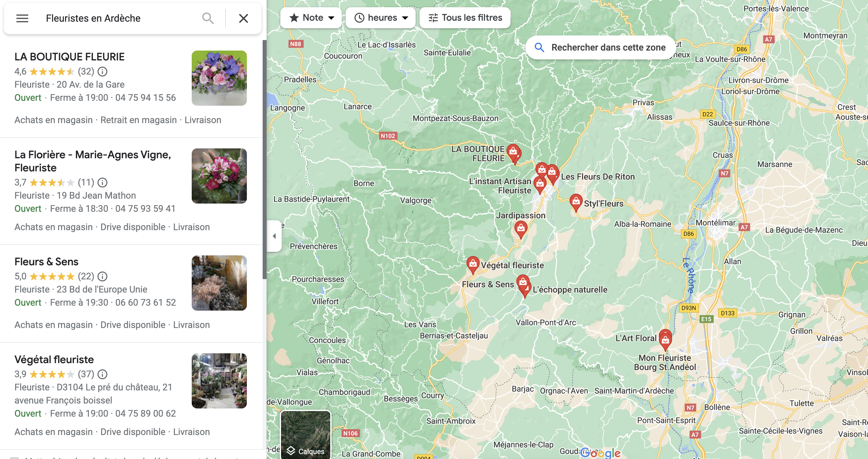868x459 pixels.
Task: Open the hamburger main menu
Action: click(22, 18)
